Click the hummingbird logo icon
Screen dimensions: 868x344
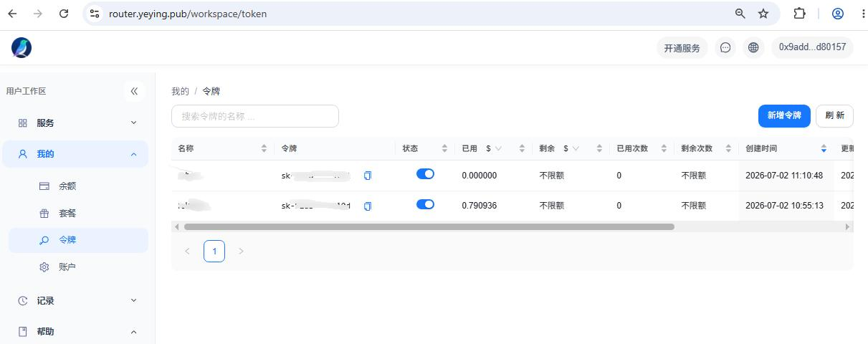[22, 47]
